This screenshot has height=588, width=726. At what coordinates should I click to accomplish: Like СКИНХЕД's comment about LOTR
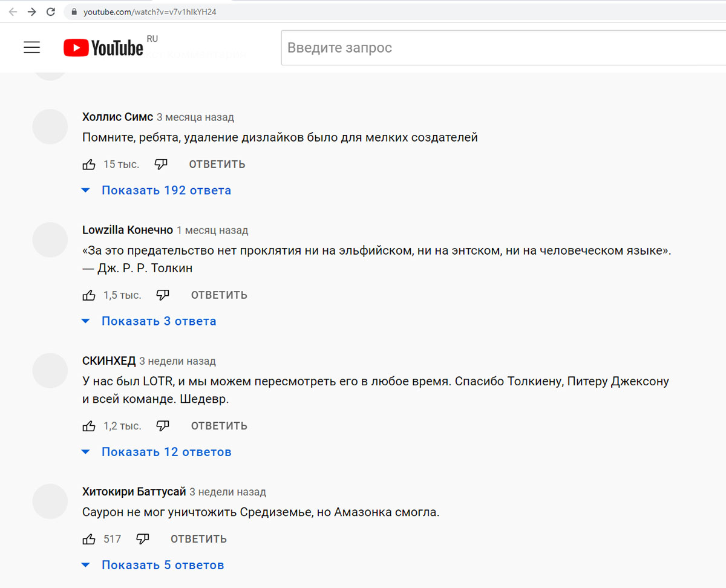pos(89,426)
